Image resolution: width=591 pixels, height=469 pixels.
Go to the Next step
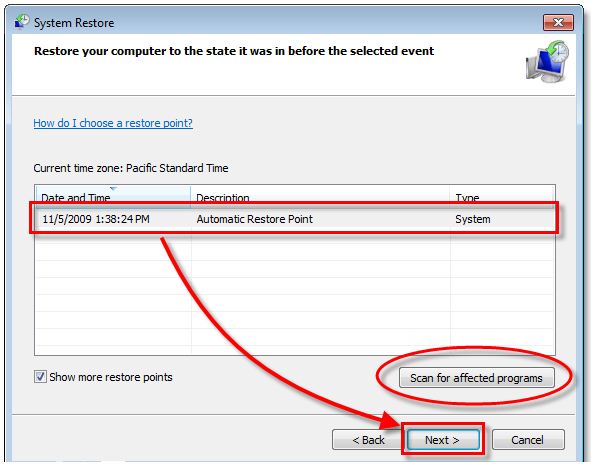(x=442, y=440)
